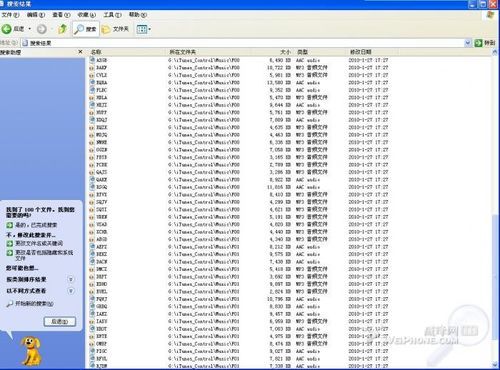
Task: Click the vertical scrollbar down arrow
Action: click(495, 365)
